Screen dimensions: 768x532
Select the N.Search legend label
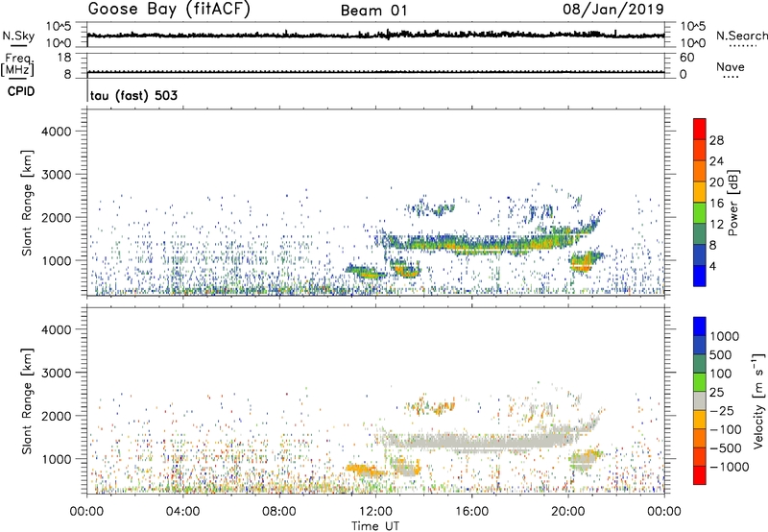coord(741,36)
